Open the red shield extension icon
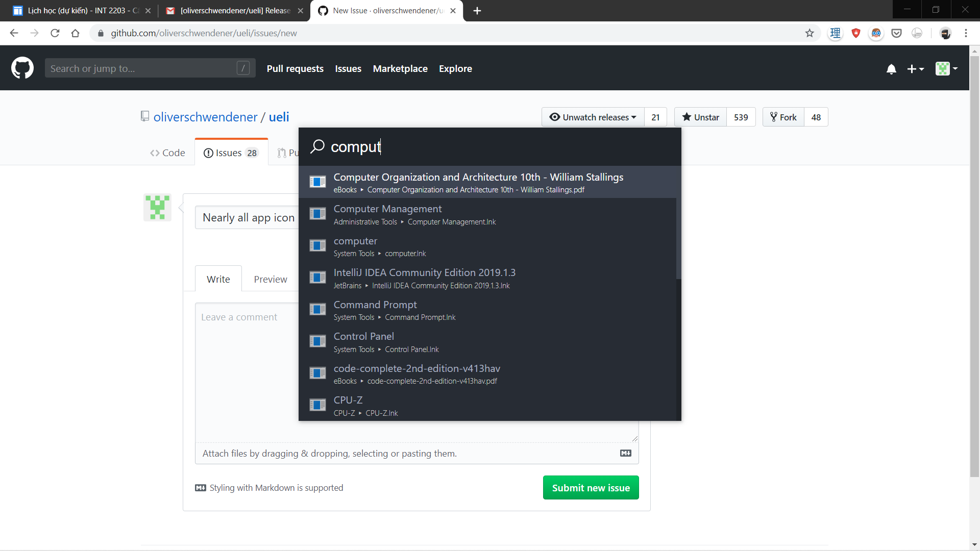 click(856, 33)
